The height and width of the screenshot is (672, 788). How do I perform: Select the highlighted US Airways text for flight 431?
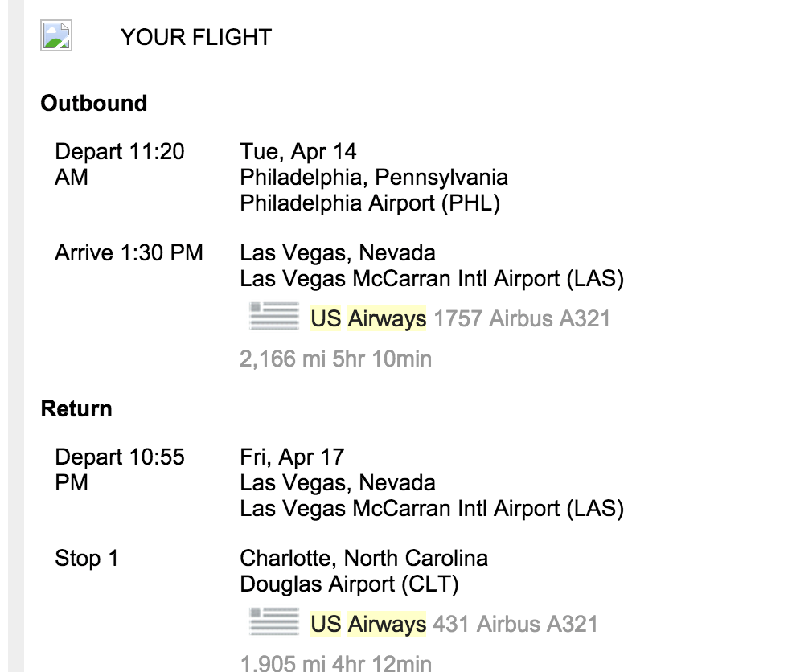[x=368, y=624]
